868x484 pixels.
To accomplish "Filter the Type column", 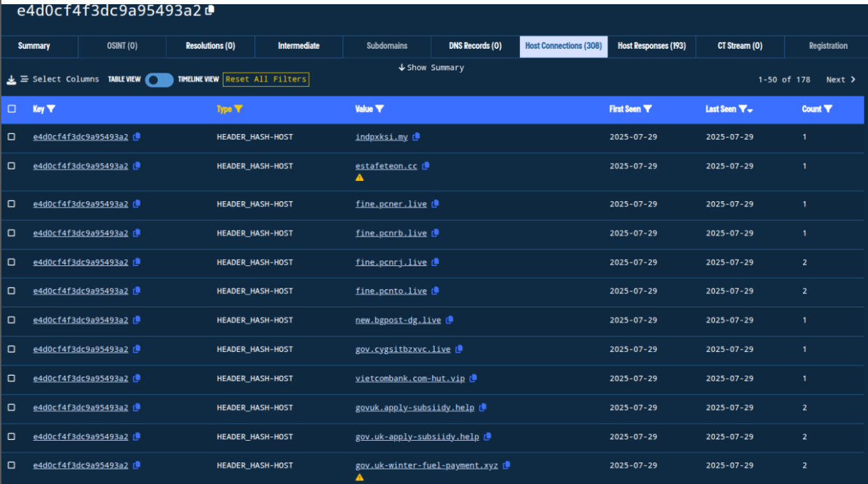I will 238,109.
